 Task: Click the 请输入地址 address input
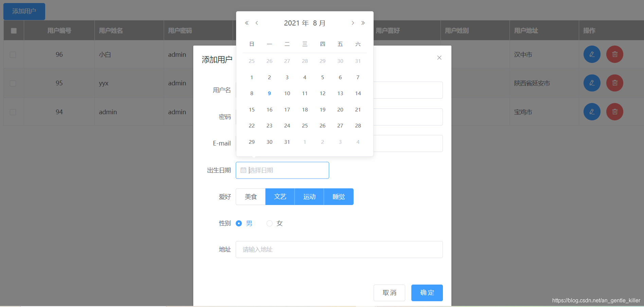pos(339,250)
